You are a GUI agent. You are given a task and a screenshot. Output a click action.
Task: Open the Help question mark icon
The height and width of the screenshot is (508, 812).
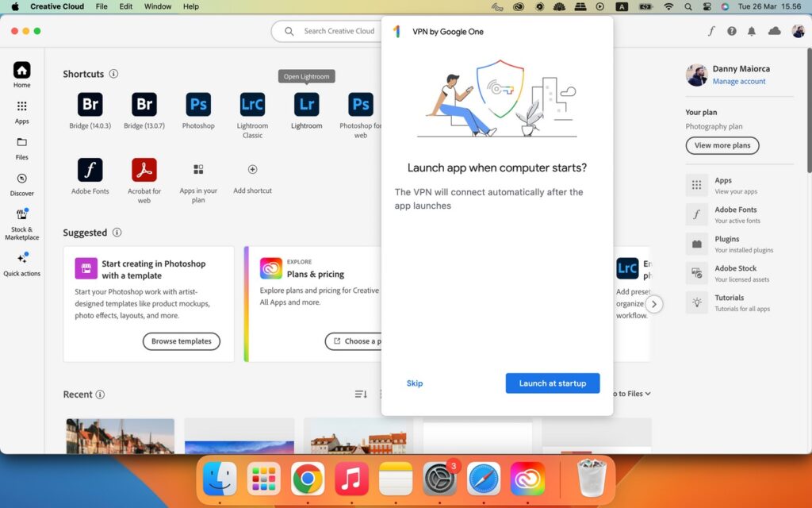732,31
